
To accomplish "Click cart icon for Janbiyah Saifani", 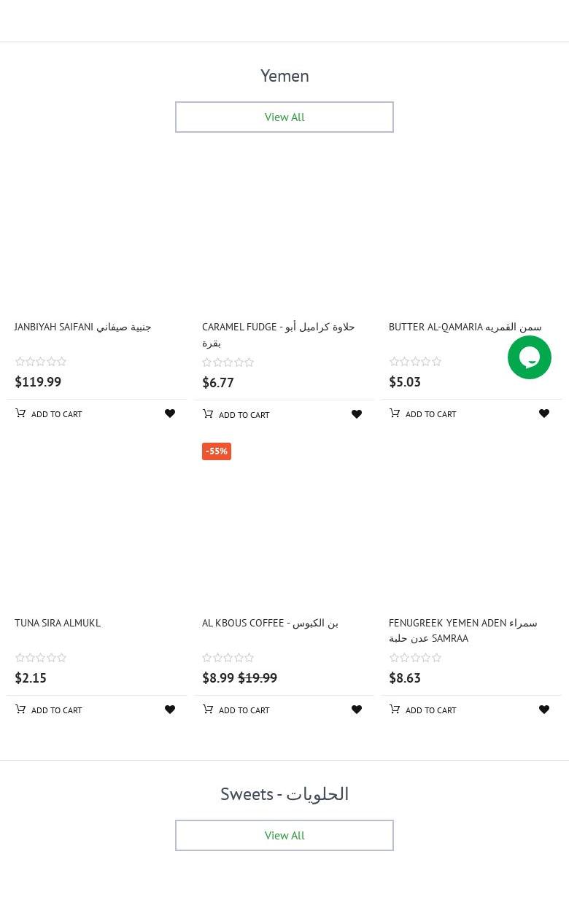I will tap(20, 414).
